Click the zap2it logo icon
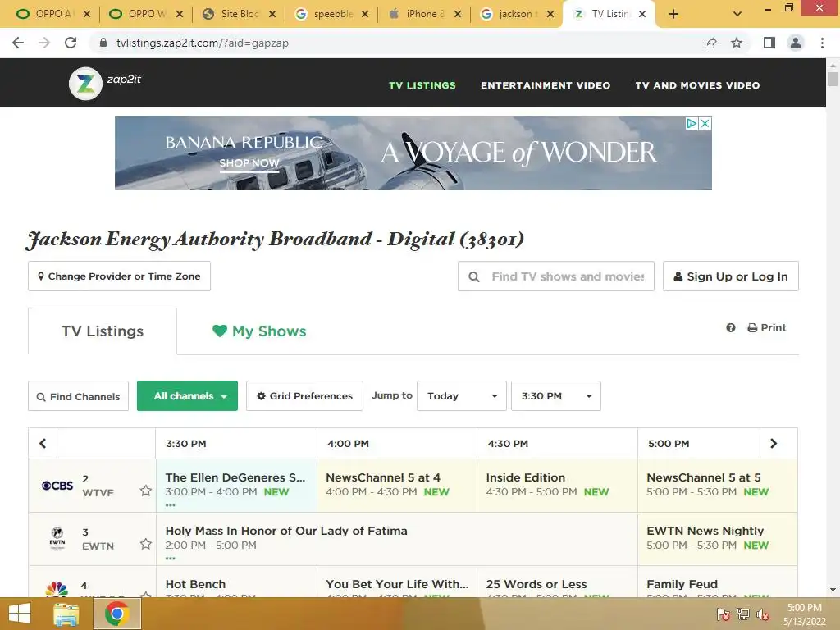The height and width of the screenshot is (630, 840). coord(85,84)
